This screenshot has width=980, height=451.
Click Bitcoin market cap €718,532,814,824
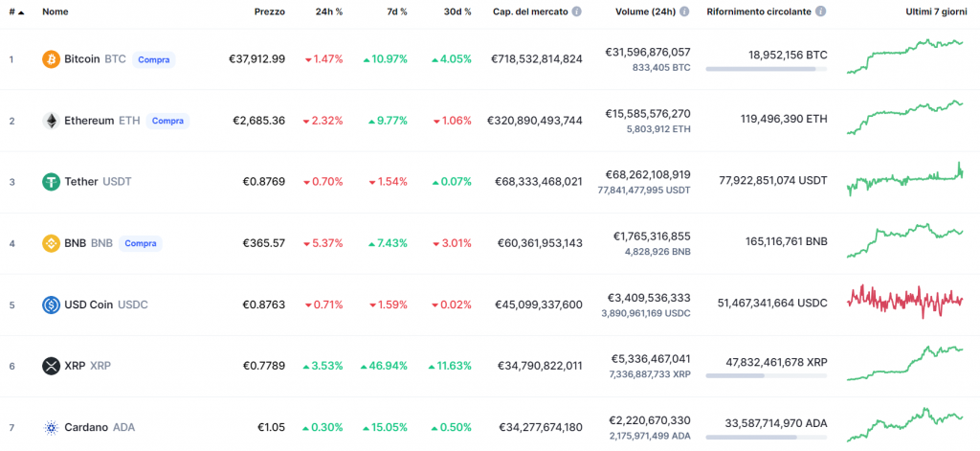coord(536,59)
